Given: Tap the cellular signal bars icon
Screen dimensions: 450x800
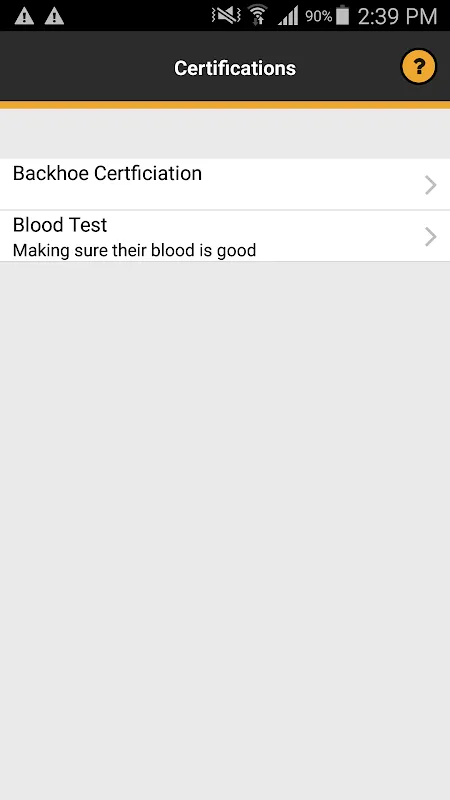Looking at the screenshot, I should tap(288, 16).
